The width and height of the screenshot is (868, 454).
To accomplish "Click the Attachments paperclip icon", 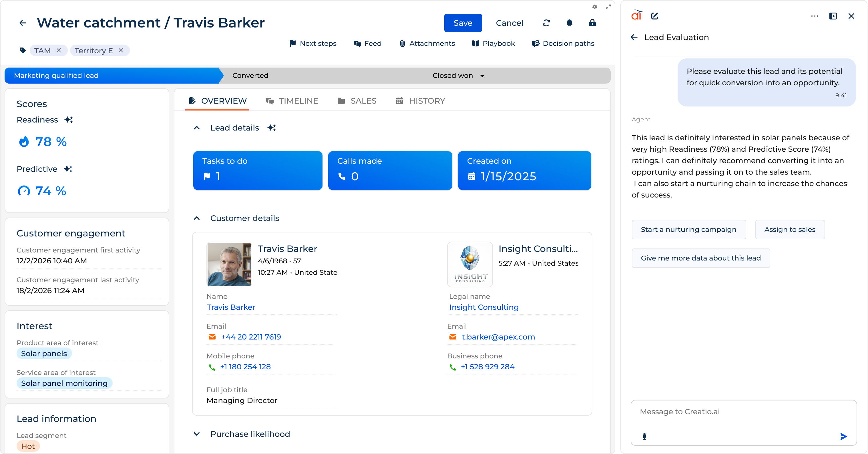I will (x=402, y=44).
